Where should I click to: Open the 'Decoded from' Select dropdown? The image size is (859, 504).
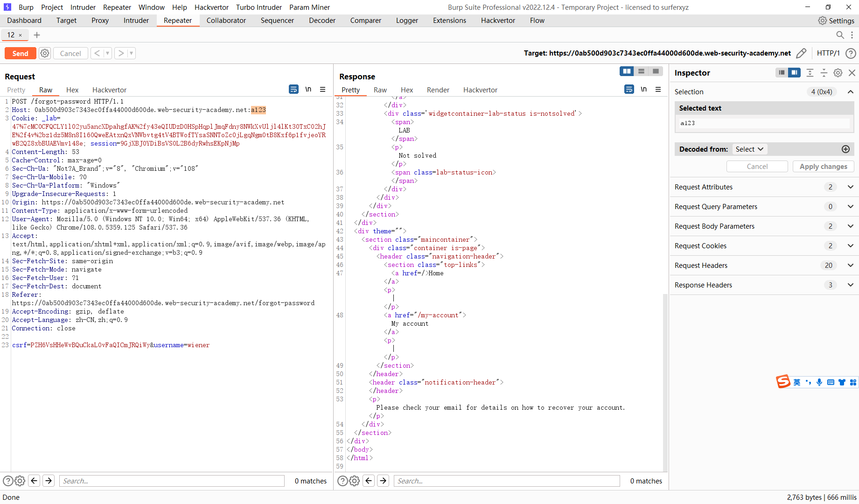point(749,149)
